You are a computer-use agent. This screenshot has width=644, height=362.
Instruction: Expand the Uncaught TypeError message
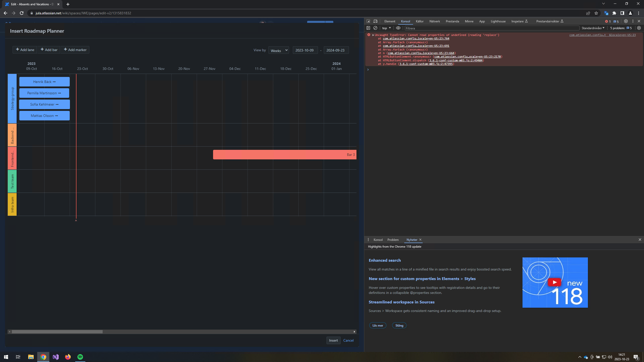(x=373, y=35)
